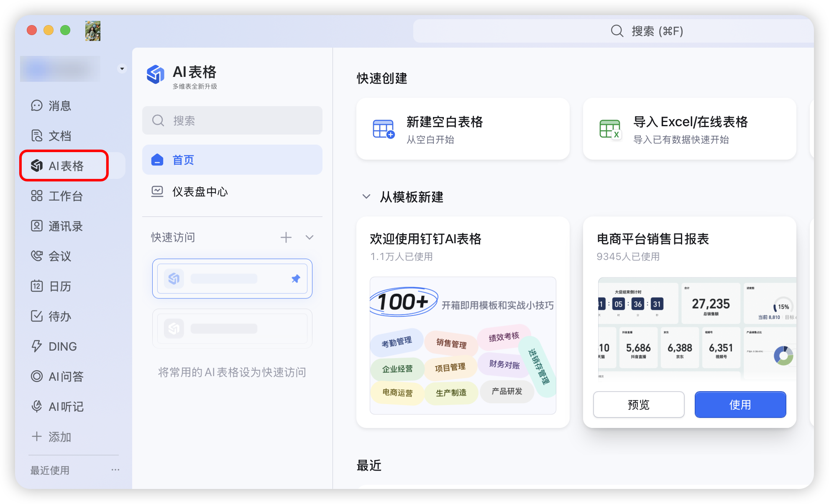Click the AI表格 panel search field

(x=232, y=121)
